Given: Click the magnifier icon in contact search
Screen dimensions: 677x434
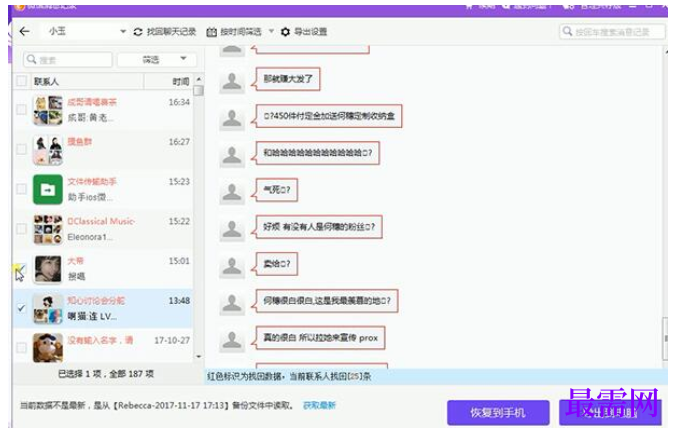Looking at the screenshot, I should (x=31, y=59).
